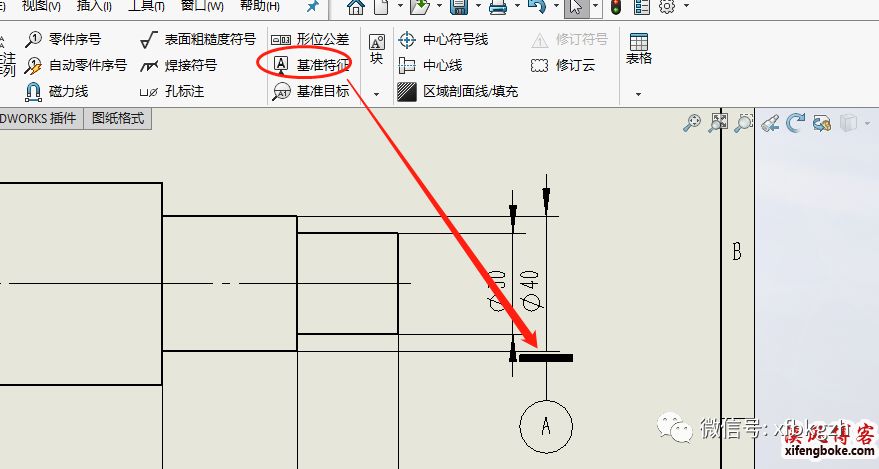Expand the Options gear dropdown arrow
Image resolution: width=879 pixels, height=469 pixels.
coord(686,6)
